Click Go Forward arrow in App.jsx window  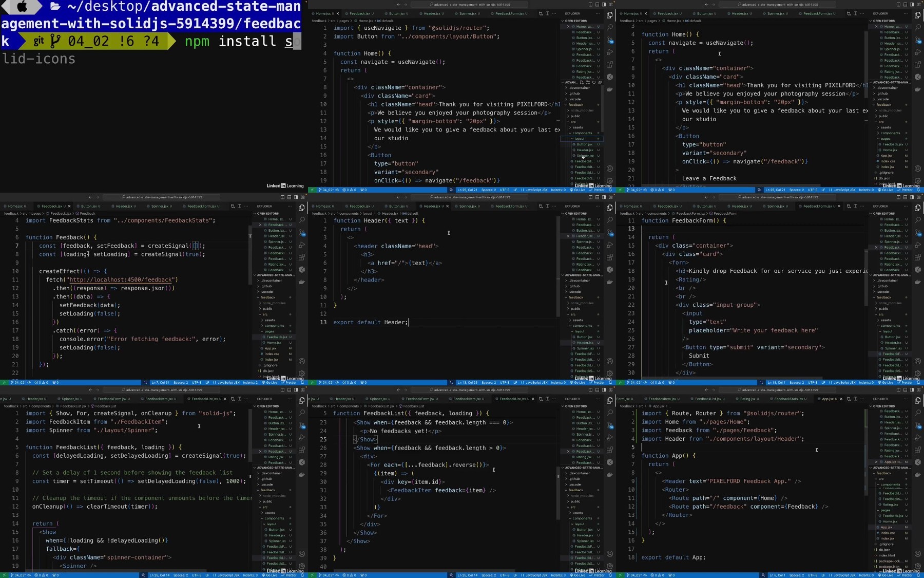[x=714, y=389]
